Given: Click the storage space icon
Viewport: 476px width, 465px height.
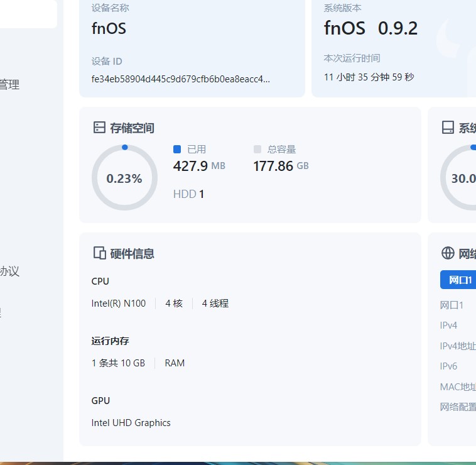Looking at the screenshot, I should [x=99, y=128].
